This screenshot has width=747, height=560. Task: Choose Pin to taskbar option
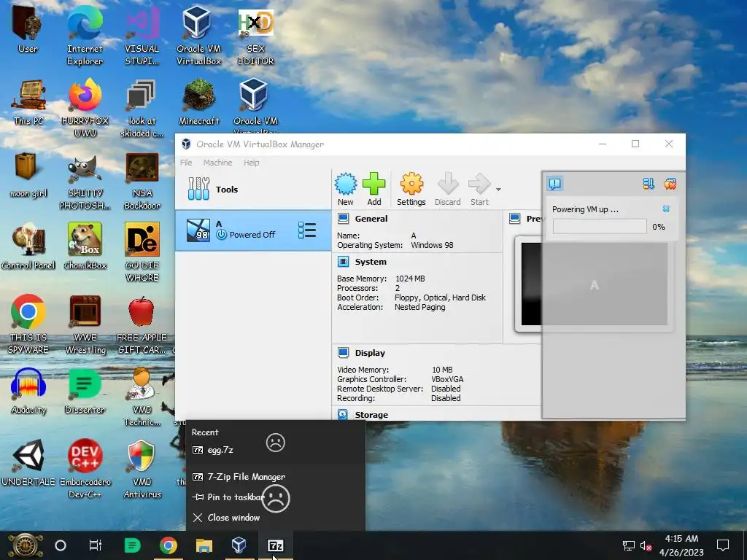pos(236,497)
